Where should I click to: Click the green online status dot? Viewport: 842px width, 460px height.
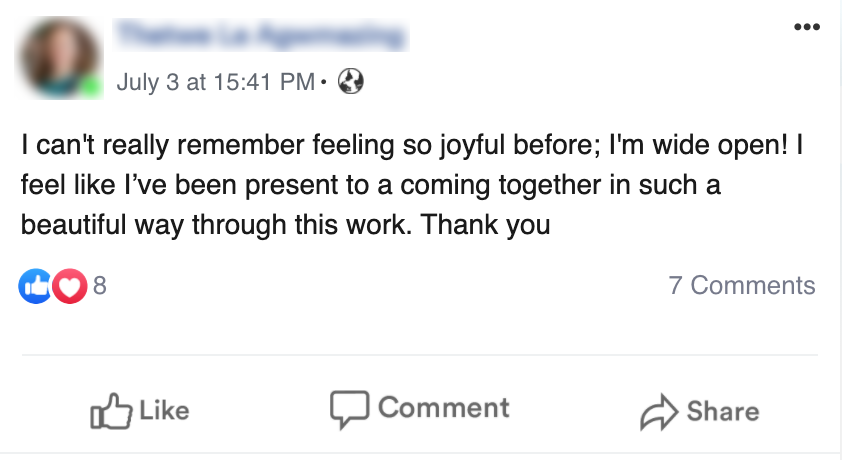pos(93,88)
